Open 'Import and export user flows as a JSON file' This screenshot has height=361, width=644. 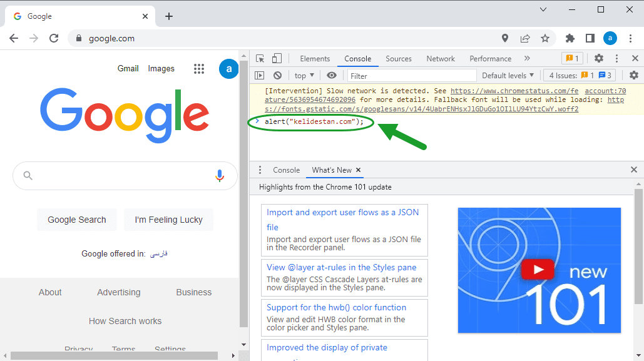(x=343, y=220)
